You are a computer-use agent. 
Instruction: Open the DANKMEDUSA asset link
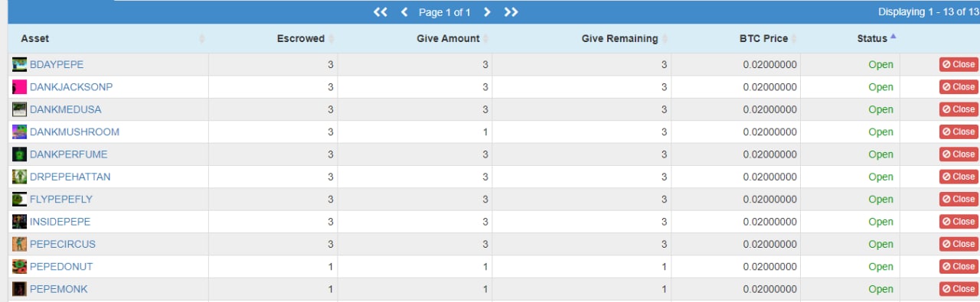click(65, 109)
